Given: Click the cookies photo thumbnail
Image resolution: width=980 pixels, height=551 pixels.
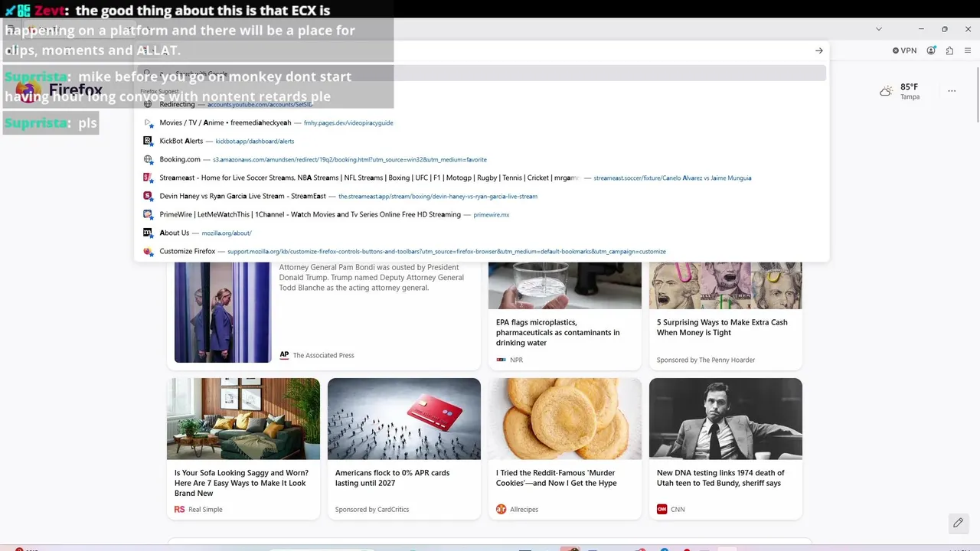Looking at the screenshot, I should [565, 419].
